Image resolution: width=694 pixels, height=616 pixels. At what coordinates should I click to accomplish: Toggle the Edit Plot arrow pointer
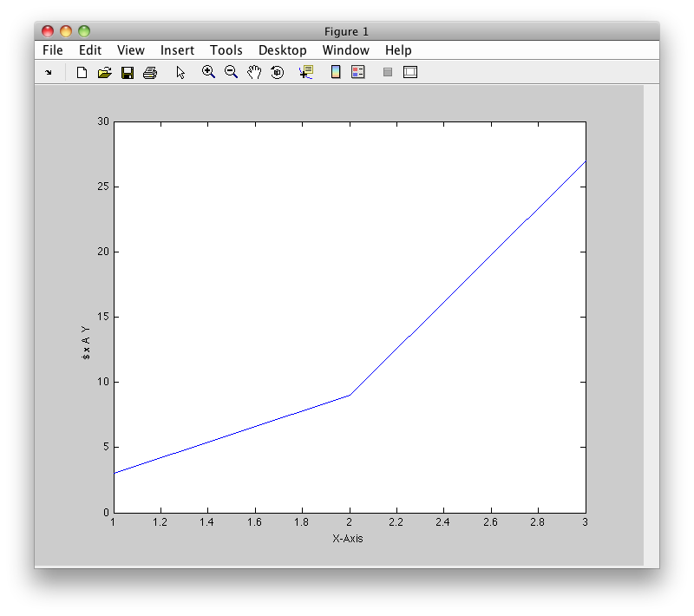click(x=180, y=73)
